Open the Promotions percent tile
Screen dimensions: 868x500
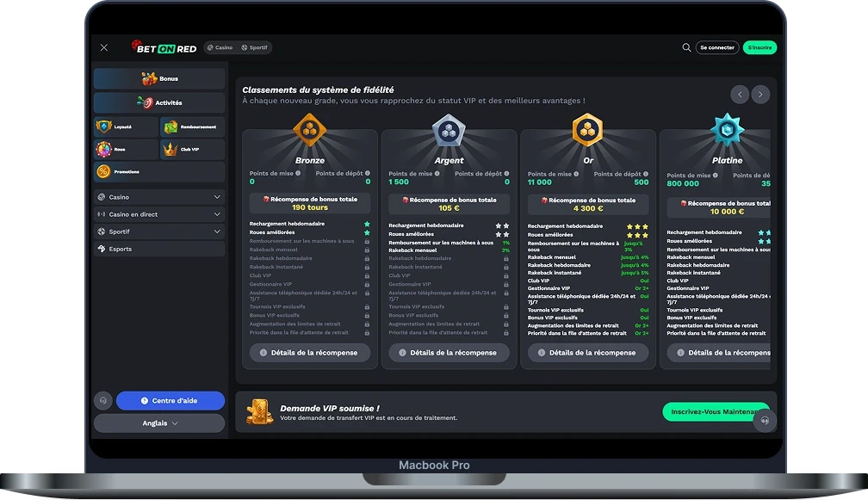(x=159, y=171)
